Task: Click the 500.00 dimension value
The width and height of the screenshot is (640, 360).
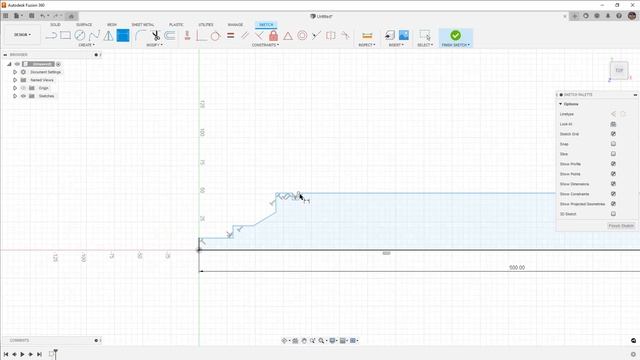Action: point(517,268)
